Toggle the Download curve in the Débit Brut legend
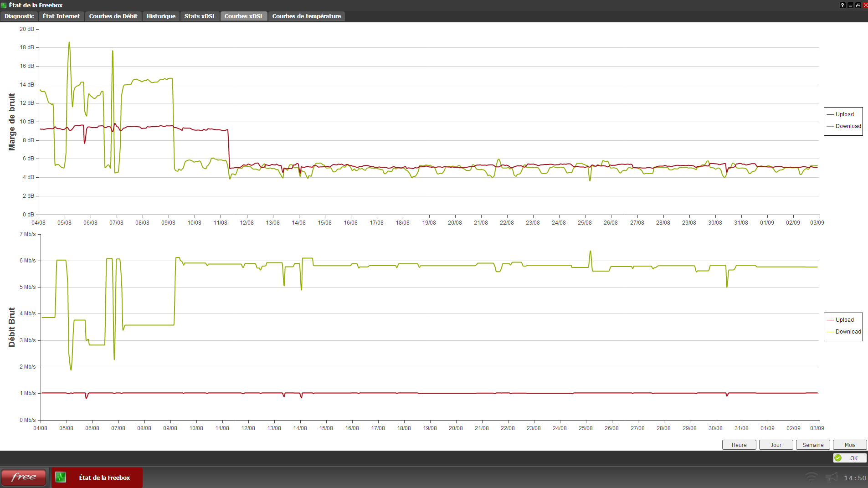This screenshot has width=868, height=488. [x=847, y=332]
